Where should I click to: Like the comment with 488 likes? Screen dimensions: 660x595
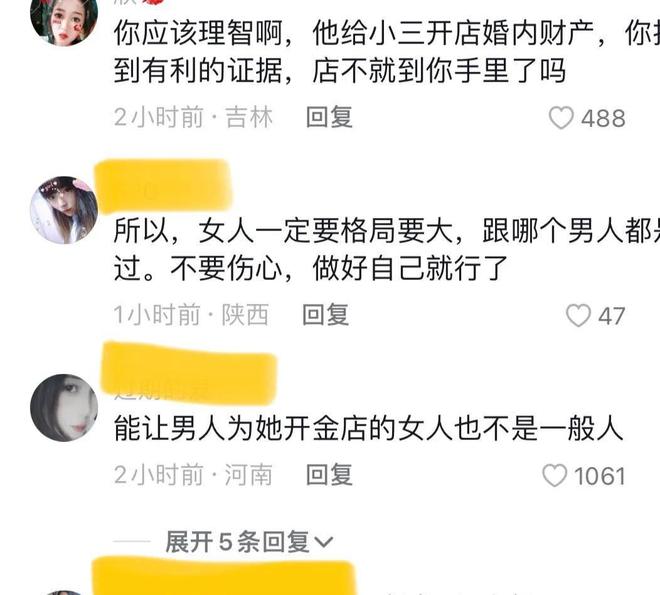coord(561,118)
